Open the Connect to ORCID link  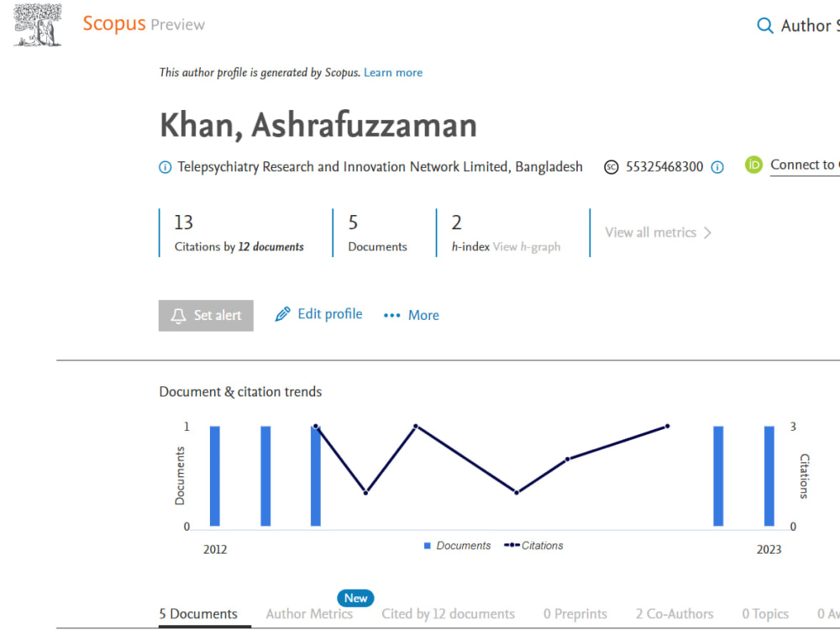click(x=804, y=165)
